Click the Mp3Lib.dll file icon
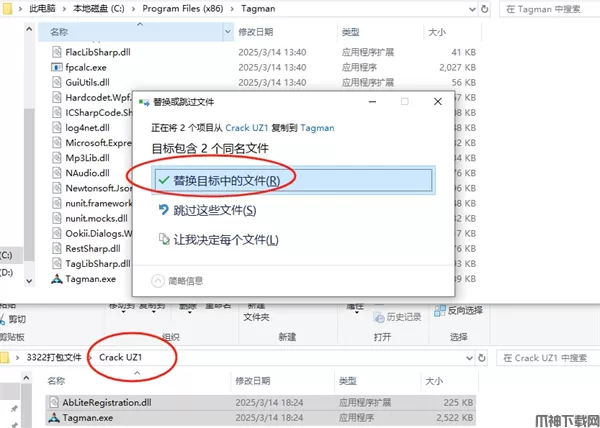The width and height of the screenshot is (600, 428). (57, 158)
